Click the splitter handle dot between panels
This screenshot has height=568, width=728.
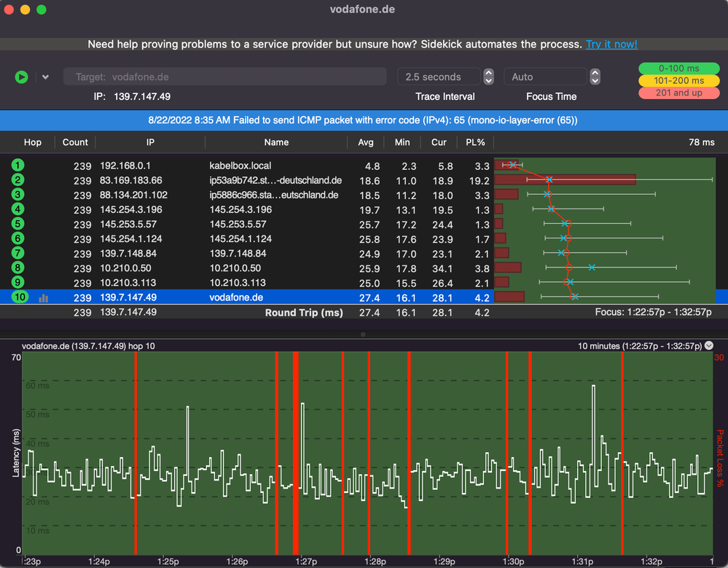[x=363, y=334]
